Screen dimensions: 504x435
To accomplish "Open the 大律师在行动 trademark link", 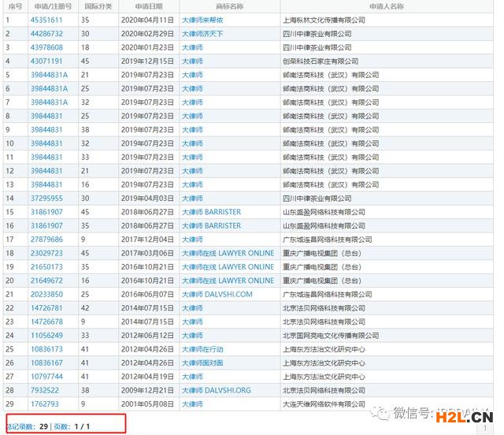I will (x=202, y=349).
